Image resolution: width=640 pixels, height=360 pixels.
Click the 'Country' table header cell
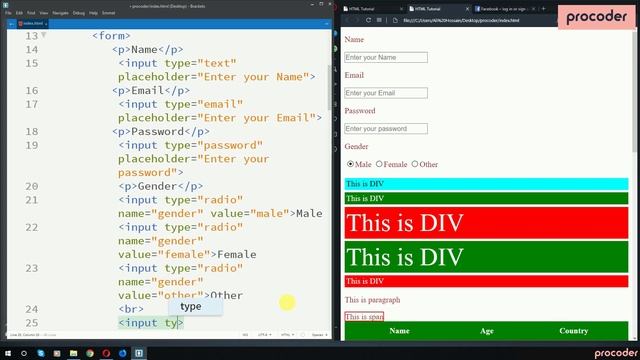(x=573, y=331)
